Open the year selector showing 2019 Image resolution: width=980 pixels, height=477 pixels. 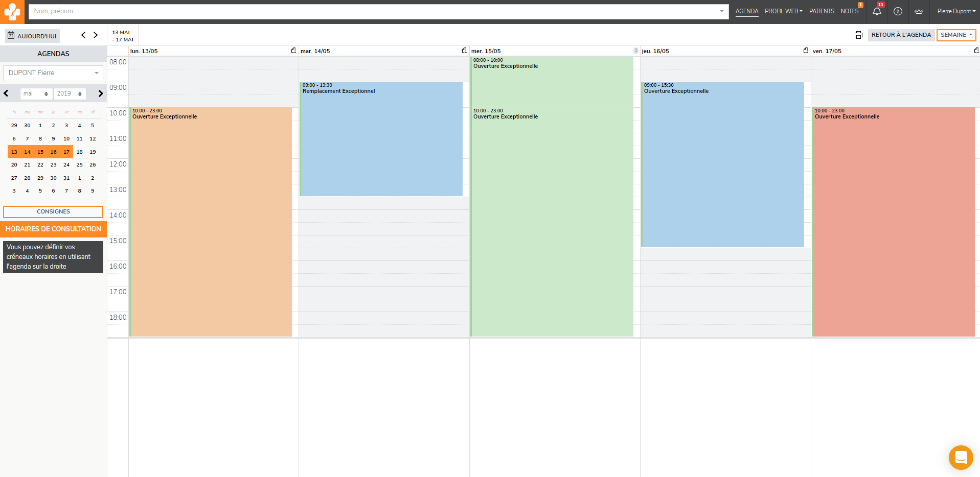coord(70,94)
